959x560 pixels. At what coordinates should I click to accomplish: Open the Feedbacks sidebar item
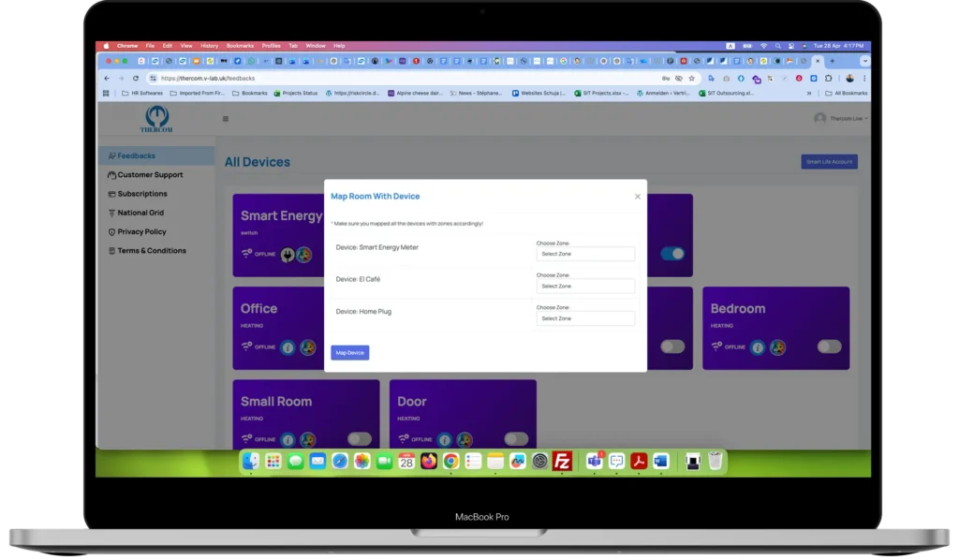coord(156,155)
